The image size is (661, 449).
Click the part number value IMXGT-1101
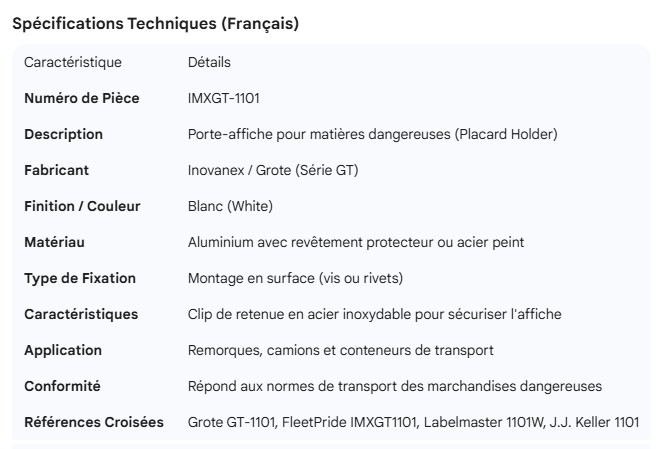[226, 98]
